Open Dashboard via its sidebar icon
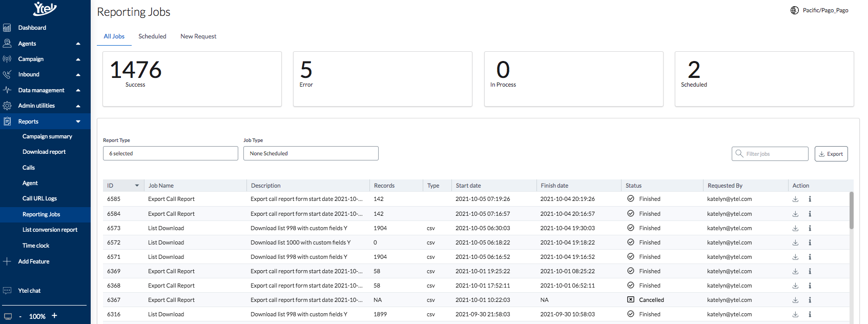This screenshot has width=868, height=324. [x=7, y=28]
